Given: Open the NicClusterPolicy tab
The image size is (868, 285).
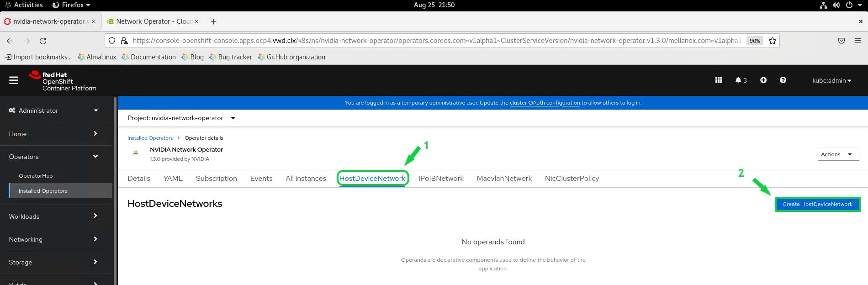Looking at the screenshot, I should pyautogui.click(x=572, y=179).
